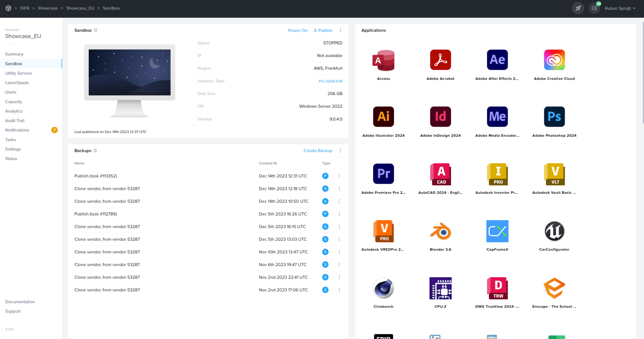Click the Created At column header
The width and height of the screenshot is (644, 339).
(268, 163)
